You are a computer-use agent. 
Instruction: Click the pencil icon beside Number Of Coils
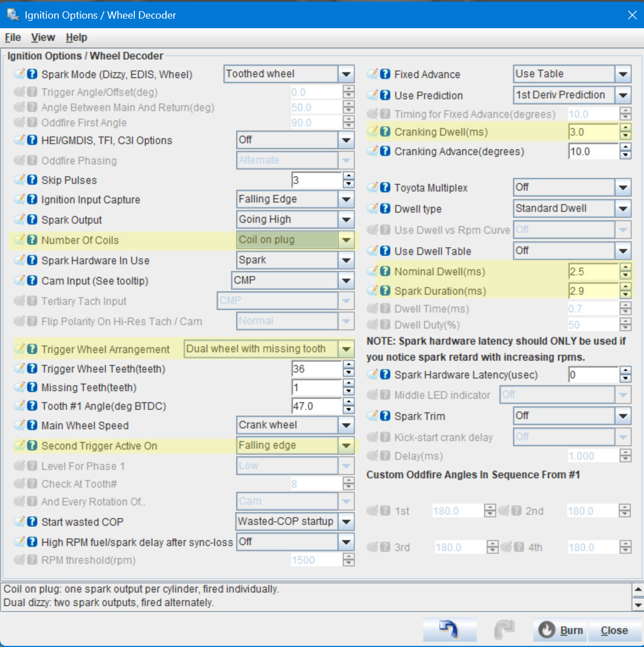pos(20,240)
